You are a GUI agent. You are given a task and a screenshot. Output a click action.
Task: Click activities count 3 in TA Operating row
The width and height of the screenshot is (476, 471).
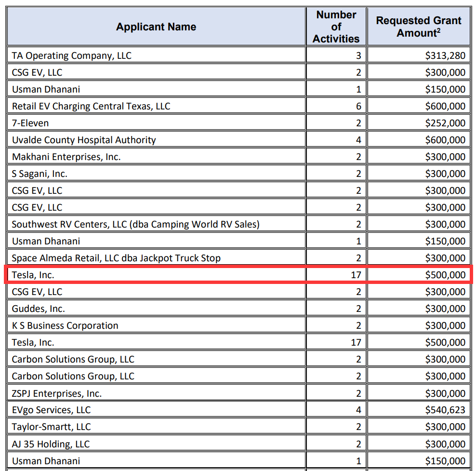(336, 55)
